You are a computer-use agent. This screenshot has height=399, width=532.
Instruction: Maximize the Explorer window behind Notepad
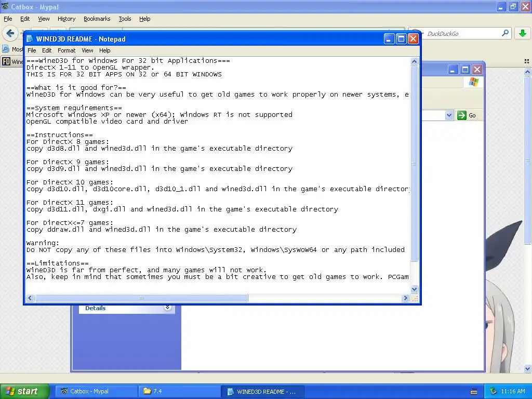click(x=465, y=70)
